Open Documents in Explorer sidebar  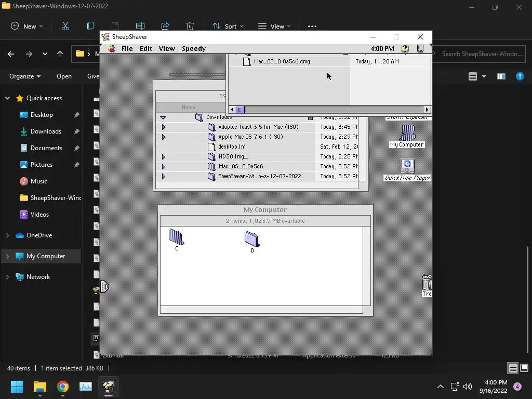46,148
